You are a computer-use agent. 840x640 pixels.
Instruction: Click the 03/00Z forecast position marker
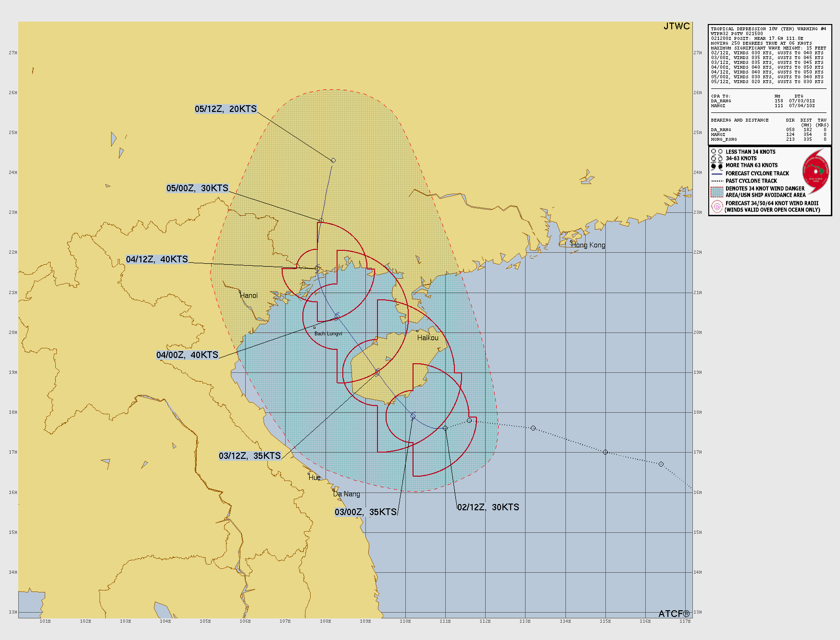[413, 416]
